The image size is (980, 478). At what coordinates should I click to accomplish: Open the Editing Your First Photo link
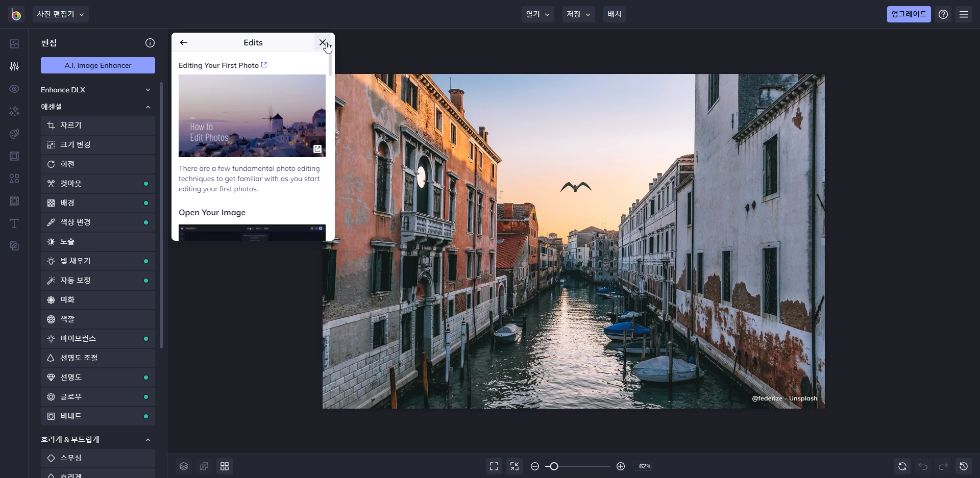coord(223,65)
